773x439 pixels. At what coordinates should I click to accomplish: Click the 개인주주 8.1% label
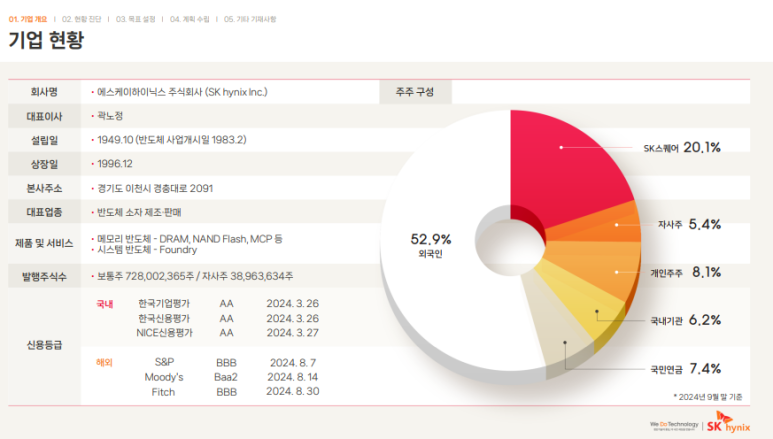pyautogui.click(x=685, y=272)
